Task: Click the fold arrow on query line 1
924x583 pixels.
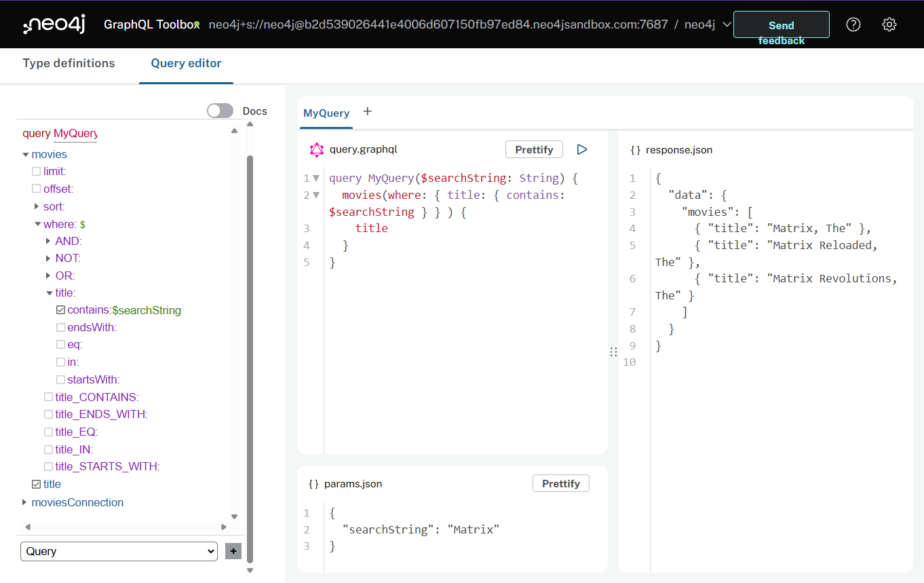Action: click(316, 179)
